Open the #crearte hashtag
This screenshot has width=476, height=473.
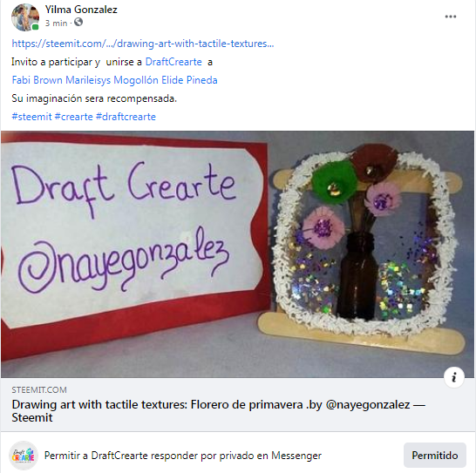point(73,117)
